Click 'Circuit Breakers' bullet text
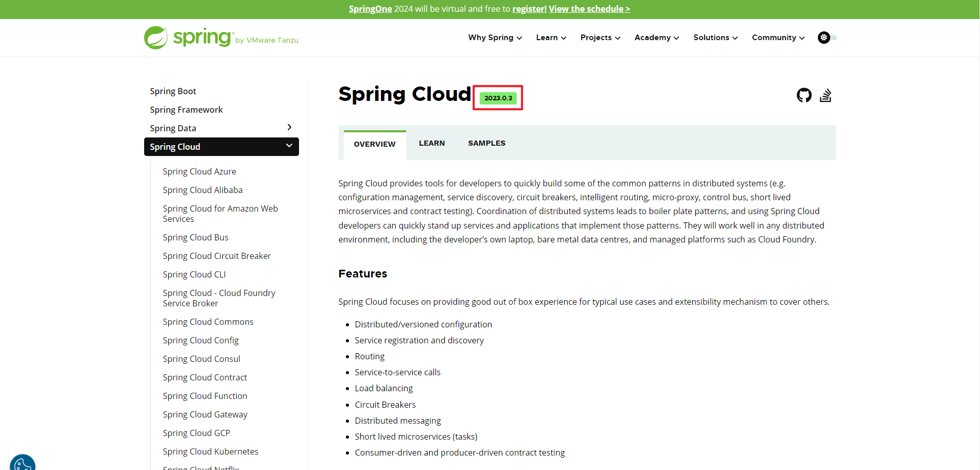Screen dimensions: 980x470 [x=386, y=405]
